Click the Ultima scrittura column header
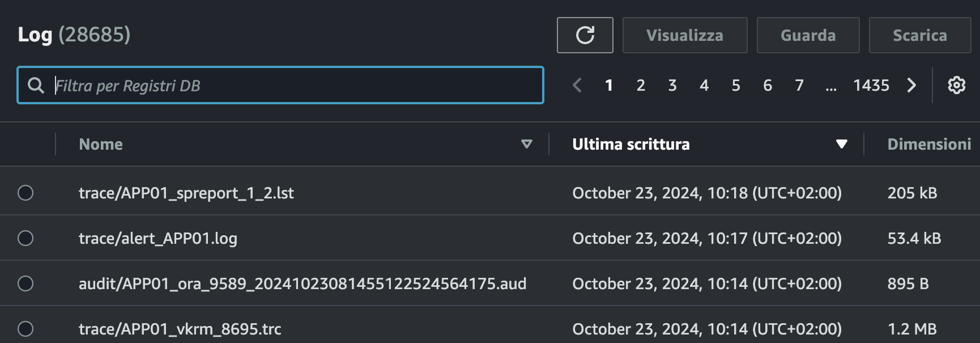 631,144
